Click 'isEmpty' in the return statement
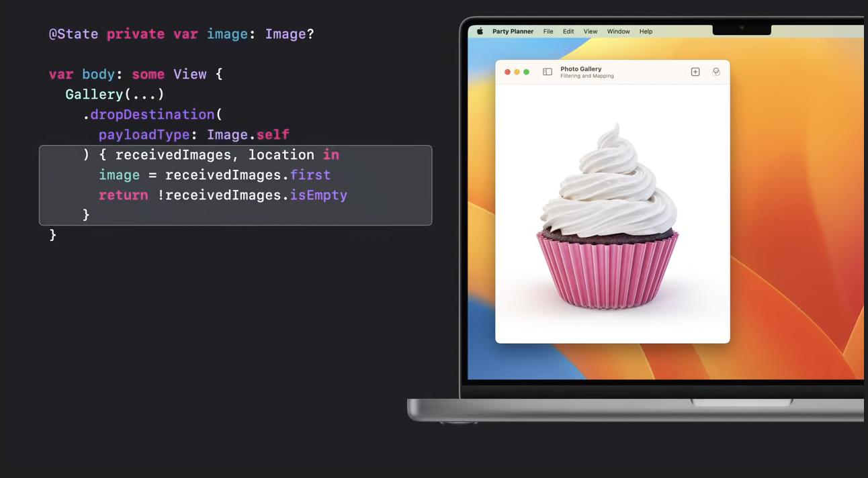 [x=318, y=195]
